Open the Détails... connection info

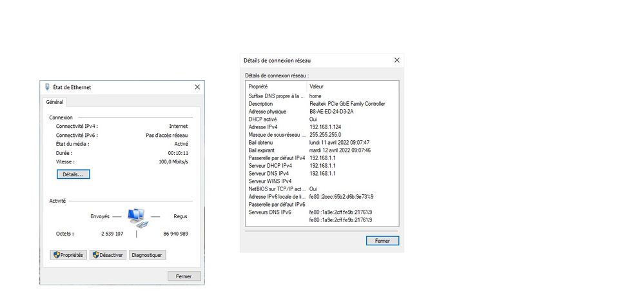[73, 174]
